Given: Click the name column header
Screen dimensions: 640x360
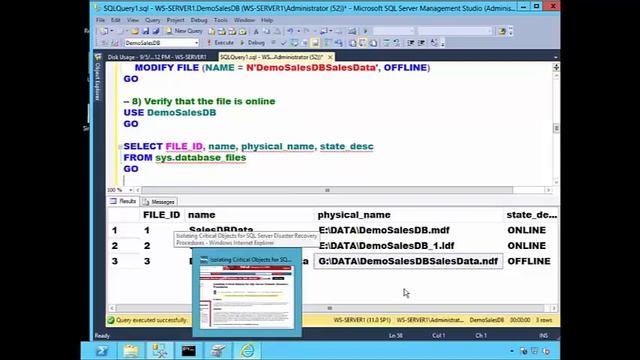Looking at the screenshot, I should [x=249, y=215].
